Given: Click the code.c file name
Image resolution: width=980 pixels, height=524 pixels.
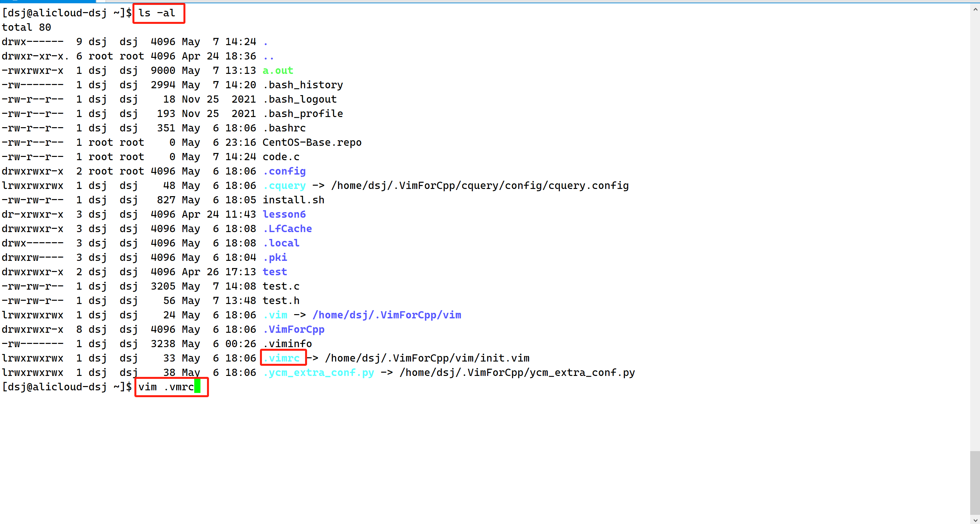Looking at the screenshot, I should pyautogui.click(x=281, y=157).
